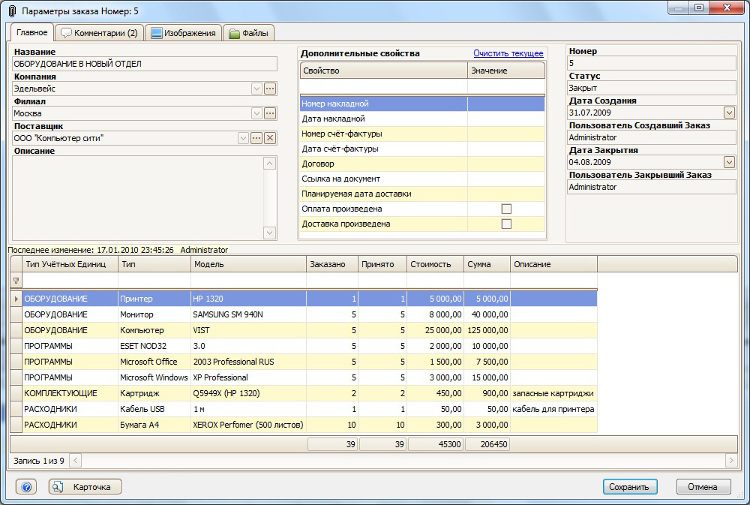This screenshot has height=505, width=750.
Task: Clear the Поставщик field with X button
Action: [270, 138]
